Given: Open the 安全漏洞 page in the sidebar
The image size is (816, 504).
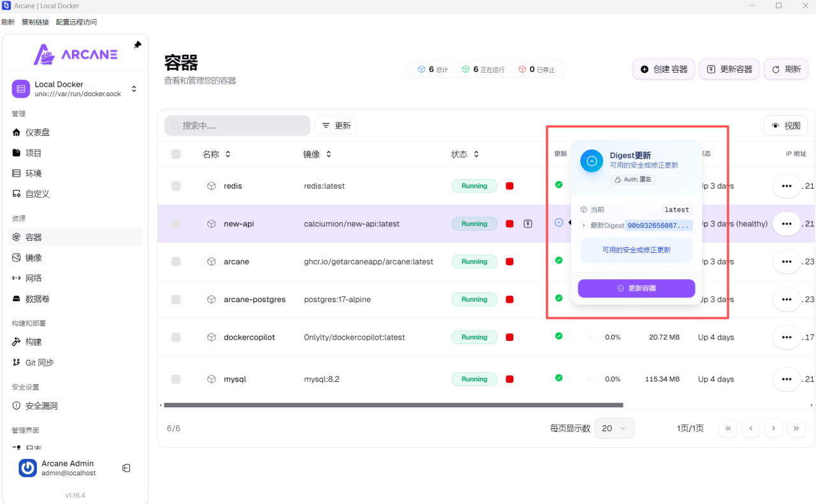Looking at the screenshot, I should click(75, 406).
